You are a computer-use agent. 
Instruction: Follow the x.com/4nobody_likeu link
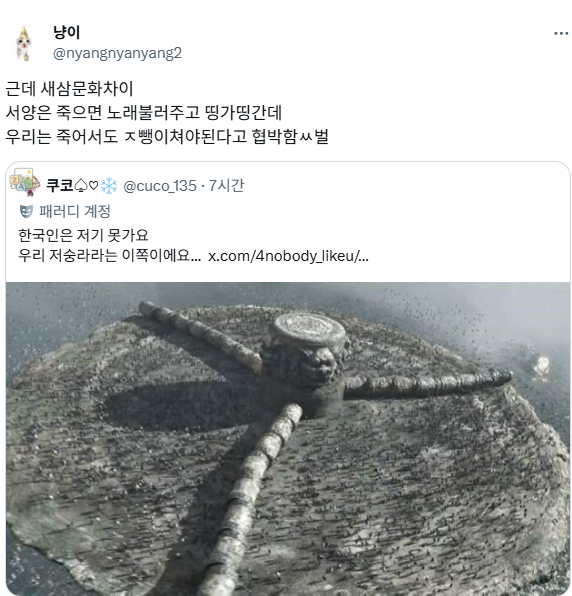[288, 256]
